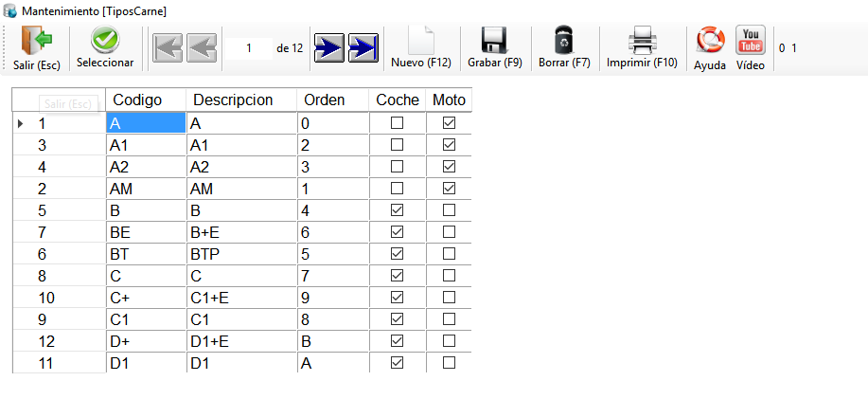Sort by Codigo column header
The height and width of the screenshot is (399, 868).
[146, 100]
